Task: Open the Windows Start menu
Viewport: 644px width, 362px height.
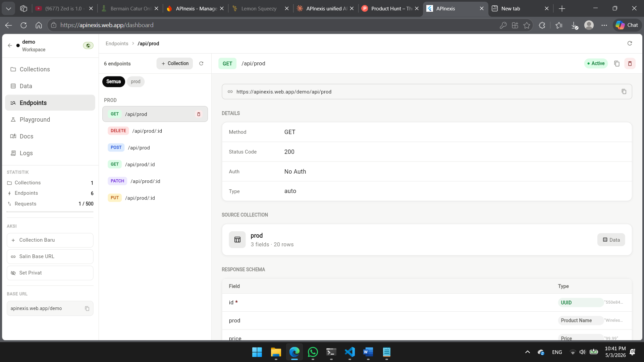Action: (257, 352)
